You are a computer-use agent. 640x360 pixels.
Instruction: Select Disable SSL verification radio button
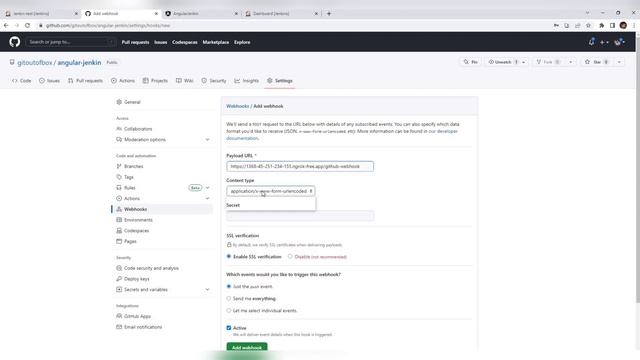pyautogui.click(x=290, y=256)
